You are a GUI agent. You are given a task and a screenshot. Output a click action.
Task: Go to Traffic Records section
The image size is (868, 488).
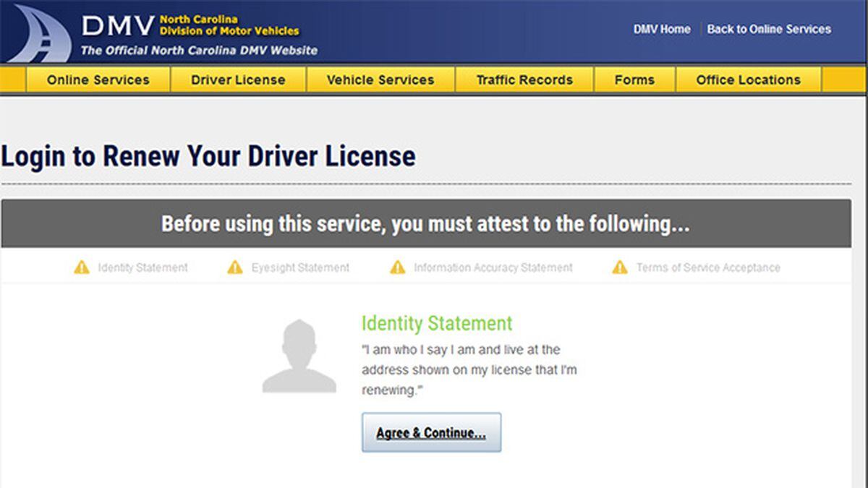point(524,80)
